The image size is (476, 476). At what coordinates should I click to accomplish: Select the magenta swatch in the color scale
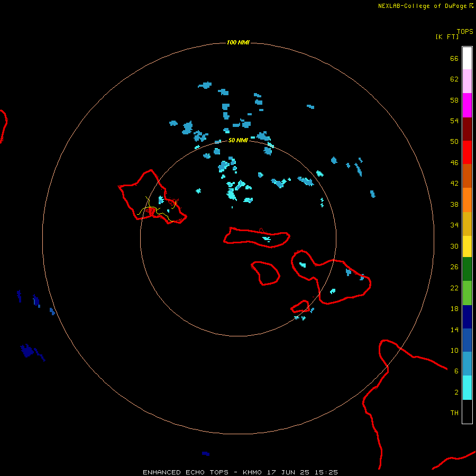(467, 105)
